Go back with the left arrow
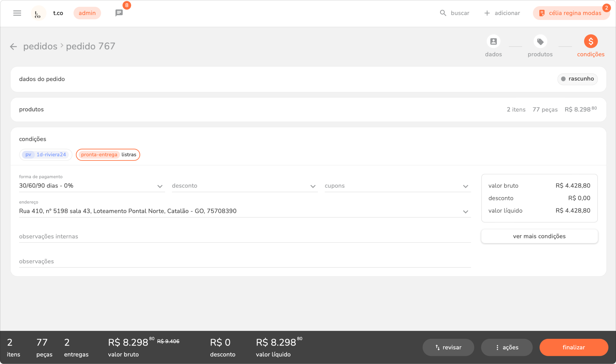This screenshot has width=616, height=364. (13, 47)
